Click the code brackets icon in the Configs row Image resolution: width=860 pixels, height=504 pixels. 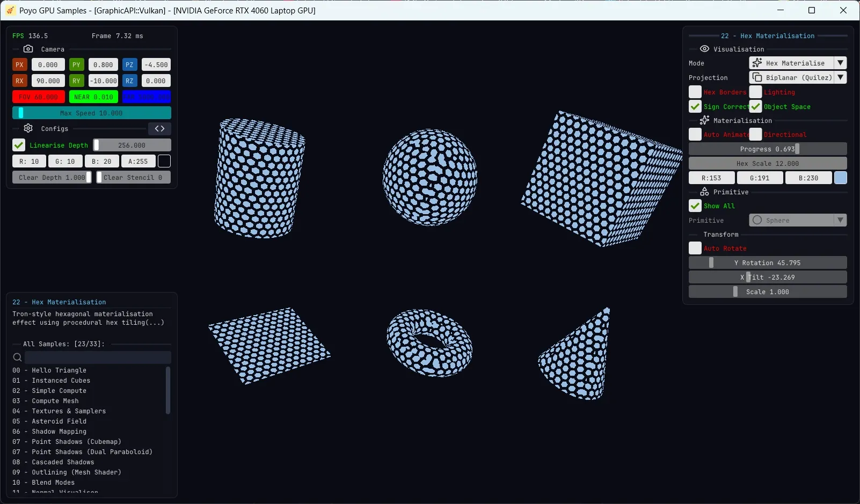pyautogui.click(x=159, y=128)
